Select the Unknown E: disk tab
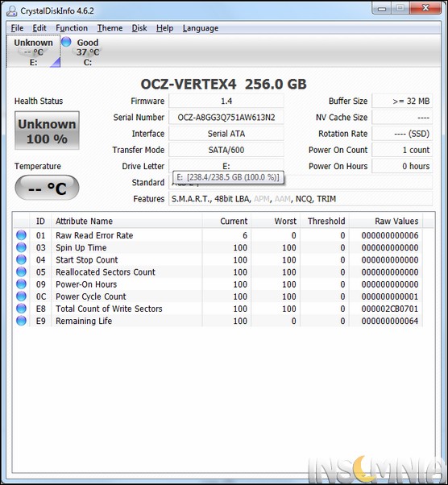The height and width of the screenshot is (485, 448). (x=33, y=52)
